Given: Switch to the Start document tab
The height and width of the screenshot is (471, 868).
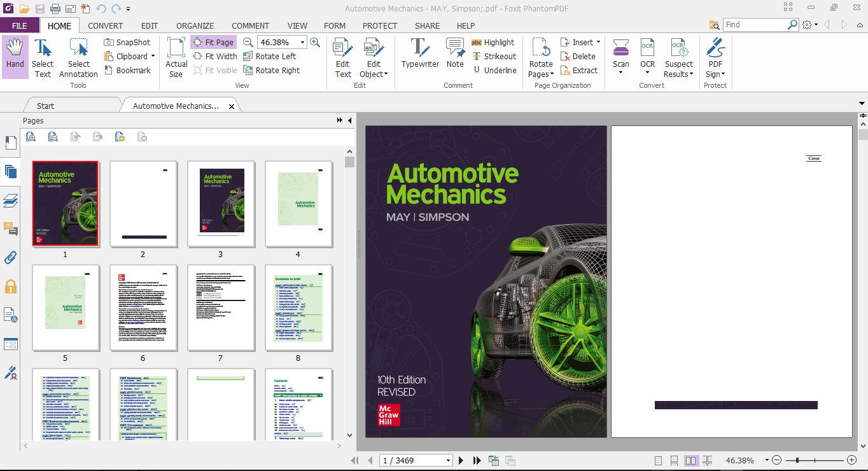Looking at the screenshot, I should coord(45,106).
